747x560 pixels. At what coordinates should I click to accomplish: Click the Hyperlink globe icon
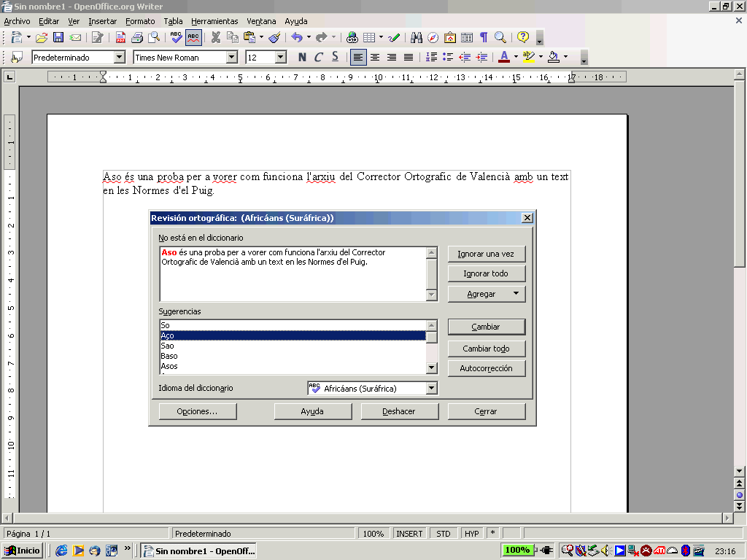(352, 37)
